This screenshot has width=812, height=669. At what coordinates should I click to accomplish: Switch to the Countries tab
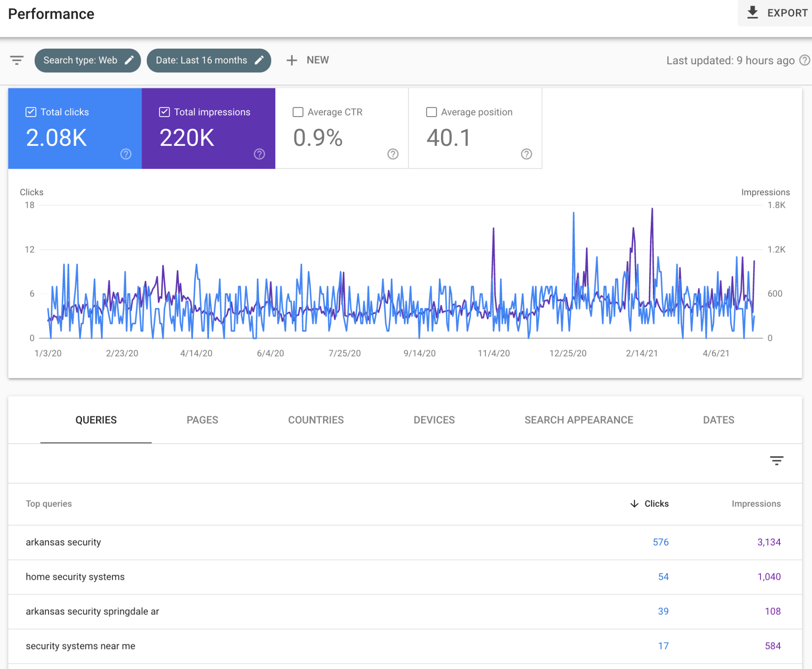point(315,420)
